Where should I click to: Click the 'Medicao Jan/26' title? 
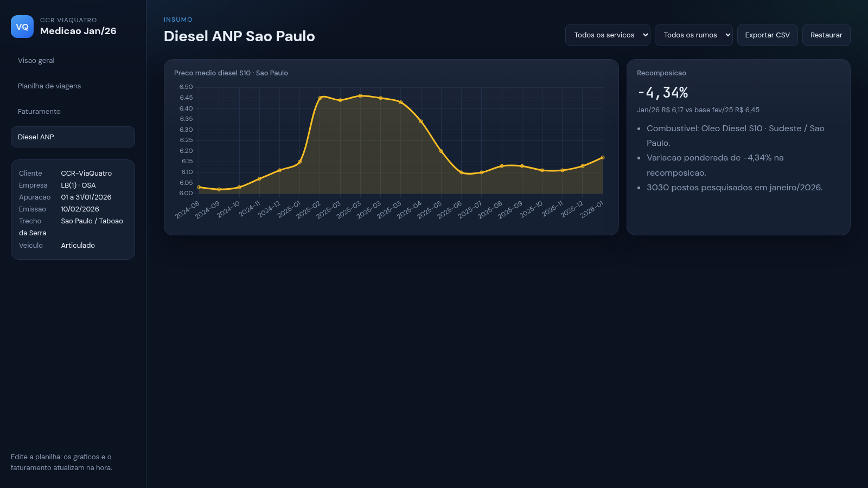[78, 31]
